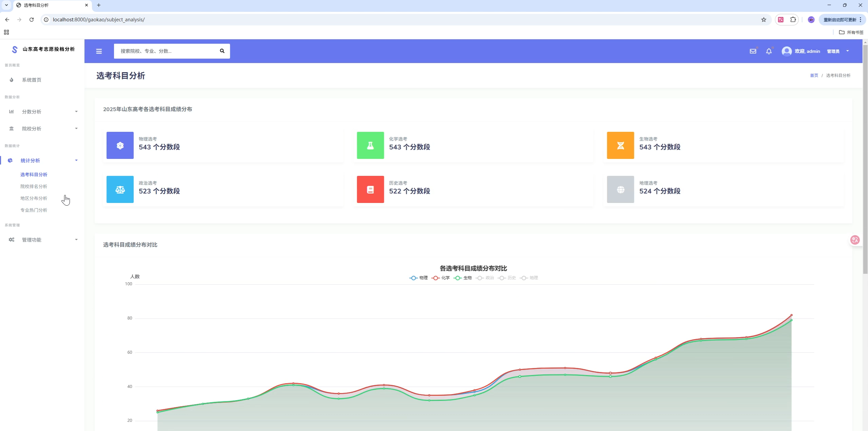Click the 化学选考 flask icon tile
The image size is (868, 431).
click(370, 145)
